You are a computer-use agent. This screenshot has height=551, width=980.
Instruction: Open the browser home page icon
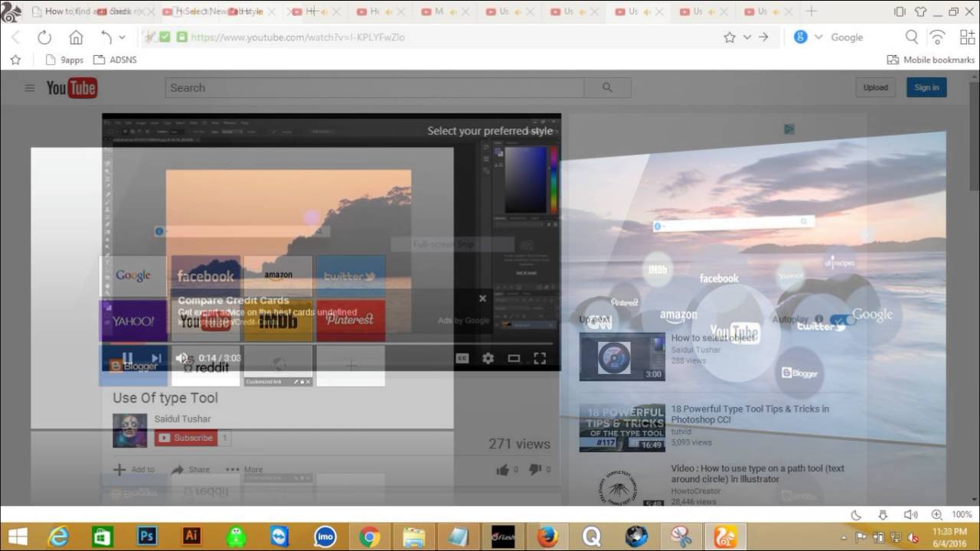[x=76, y=37]
